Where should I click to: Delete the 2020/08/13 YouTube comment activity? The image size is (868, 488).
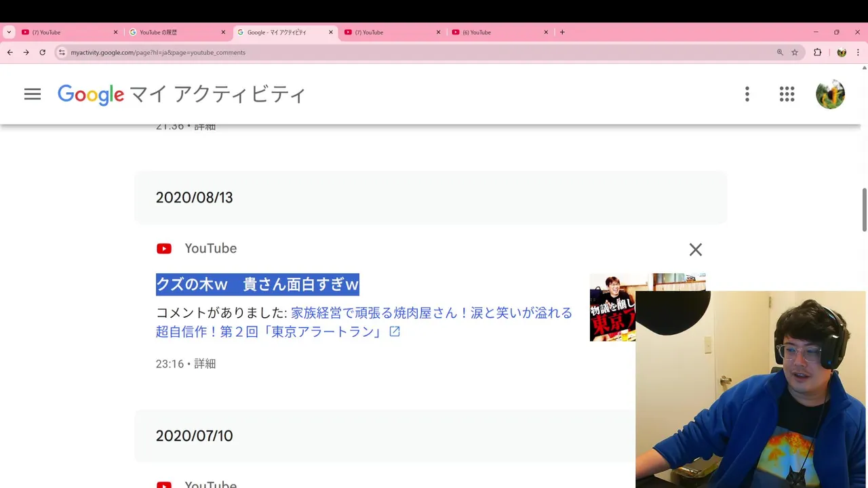696,249
